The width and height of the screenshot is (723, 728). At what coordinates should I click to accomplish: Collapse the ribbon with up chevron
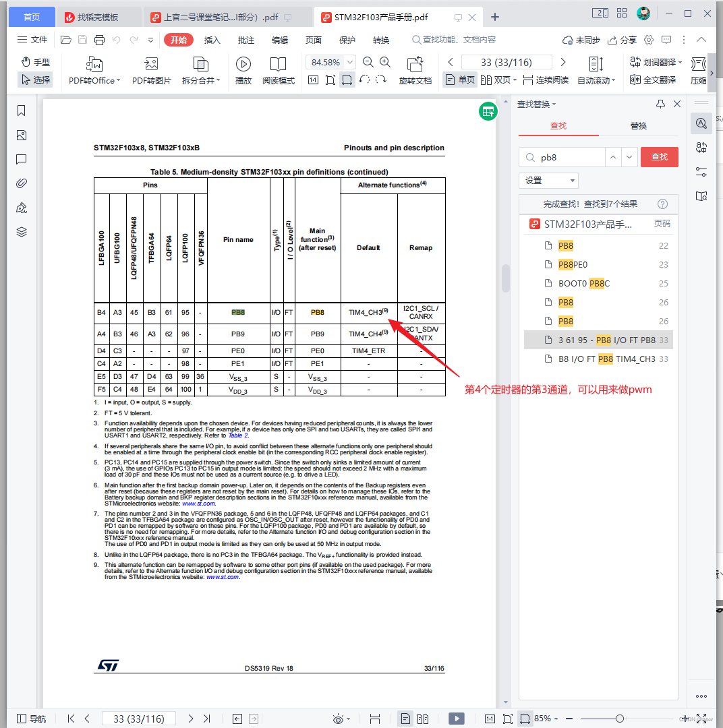[x=701, y=40]
